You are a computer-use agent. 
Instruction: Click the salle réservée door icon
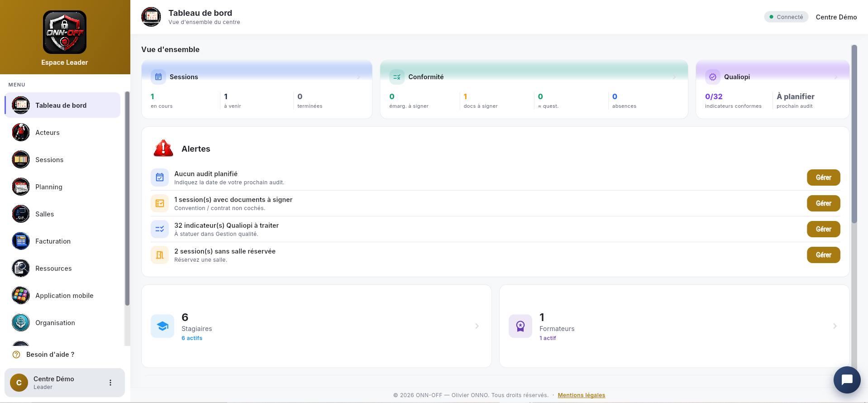(160, 255)
